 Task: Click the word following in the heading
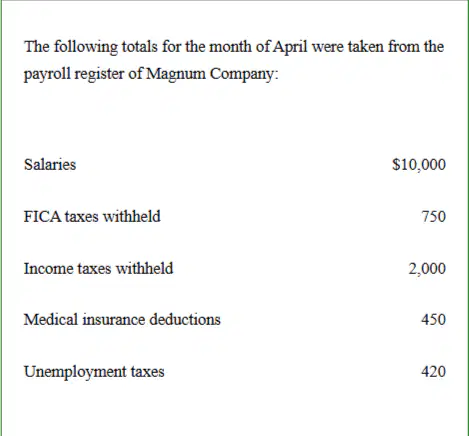(86, 47)
